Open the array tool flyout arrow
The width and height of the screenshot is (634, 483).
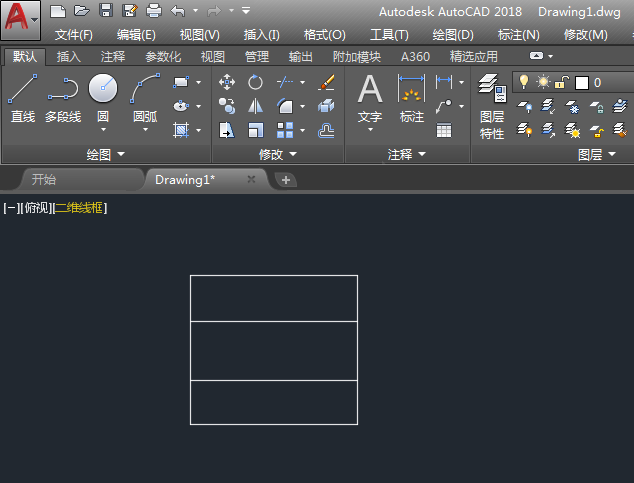coord(302,131)
